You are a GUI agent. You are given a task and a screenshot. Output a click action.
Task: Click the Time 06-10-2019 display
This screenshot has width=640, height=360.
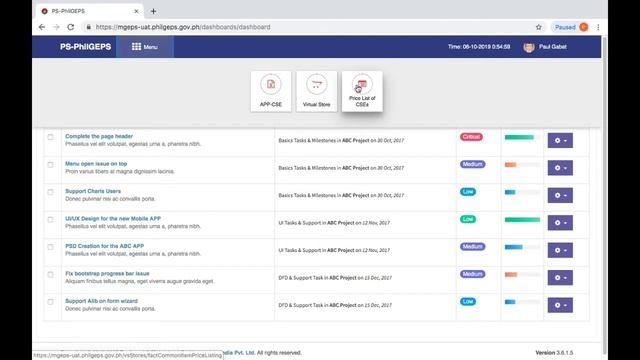(x=479, y=47)
